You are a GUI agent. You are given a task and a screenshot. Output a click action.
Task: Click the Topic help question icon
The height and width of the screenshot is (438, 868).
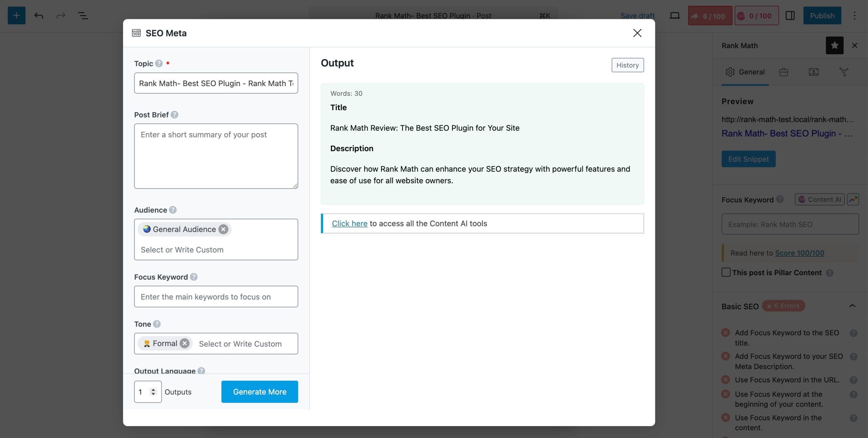(x=159, y=63)
